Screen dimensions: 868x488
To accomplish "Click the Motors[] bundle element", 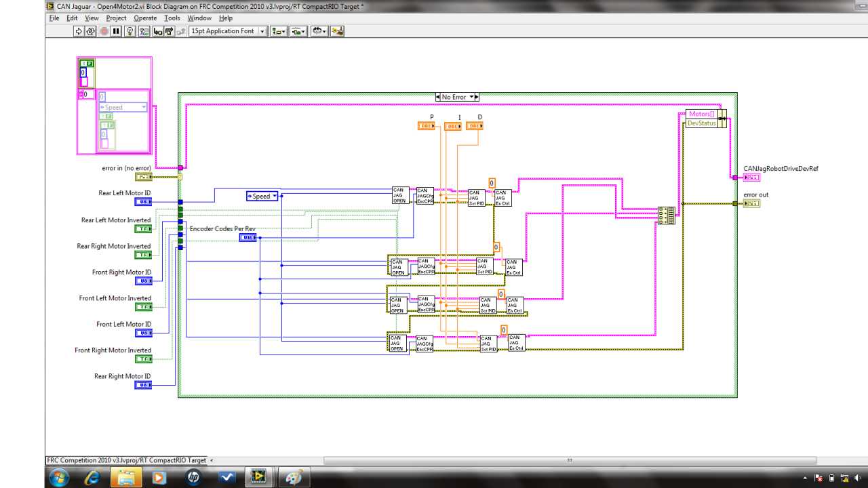I will (702, 114).
